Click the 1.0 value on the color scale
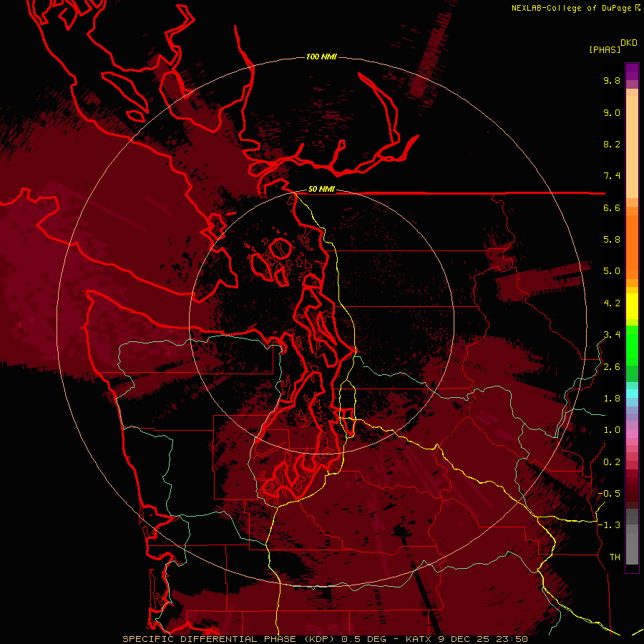The height and width of the screenshot is (644, 644). coord(612,431)
